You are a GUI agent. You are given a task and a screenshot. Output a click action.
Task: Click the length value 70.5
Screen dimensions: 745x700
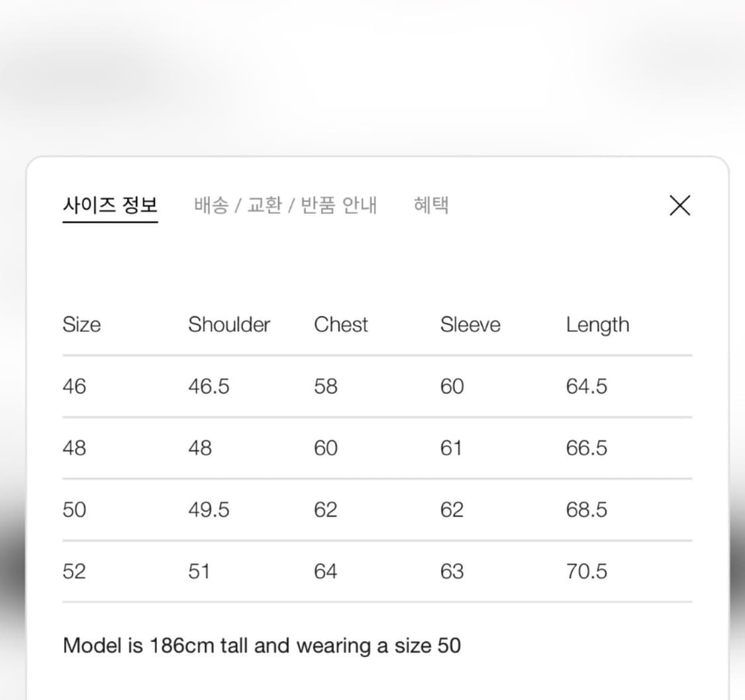click(x=587, y=572)
